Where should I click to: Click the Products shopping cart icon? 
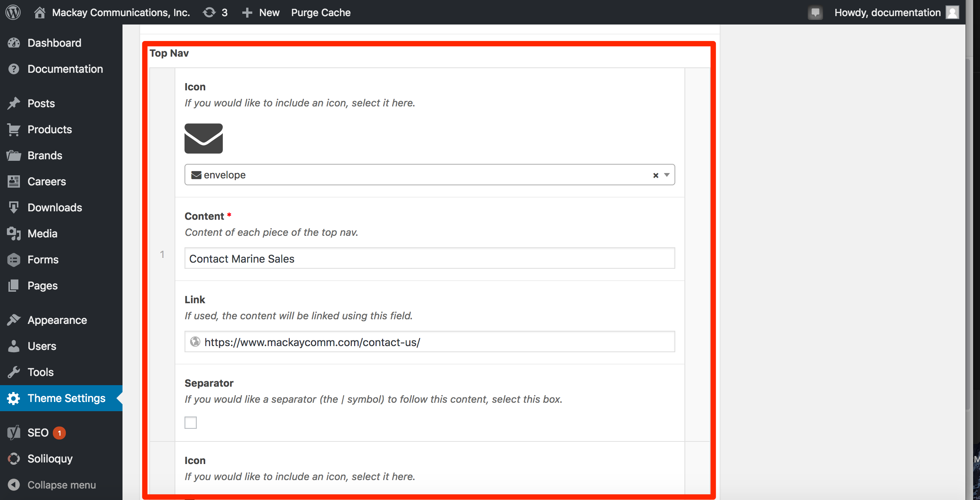point(14,129)
